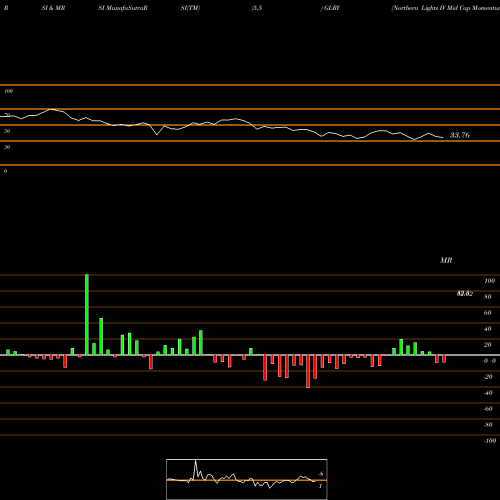Image resolution: width=500 pixels, height=500 pixels.
Task: Select the 'SI(TM)' header label
Action: click(190, 8)
